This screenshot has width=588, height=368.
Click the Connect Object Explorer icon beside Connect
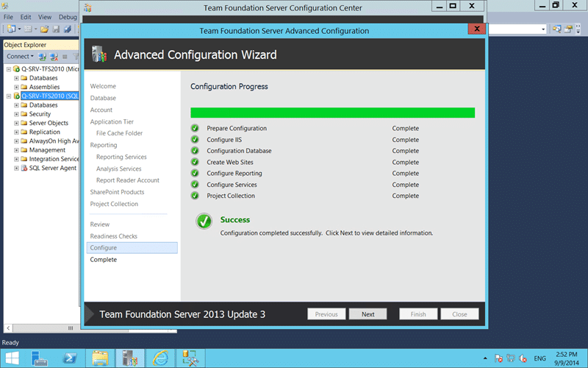tap(42, 57)
